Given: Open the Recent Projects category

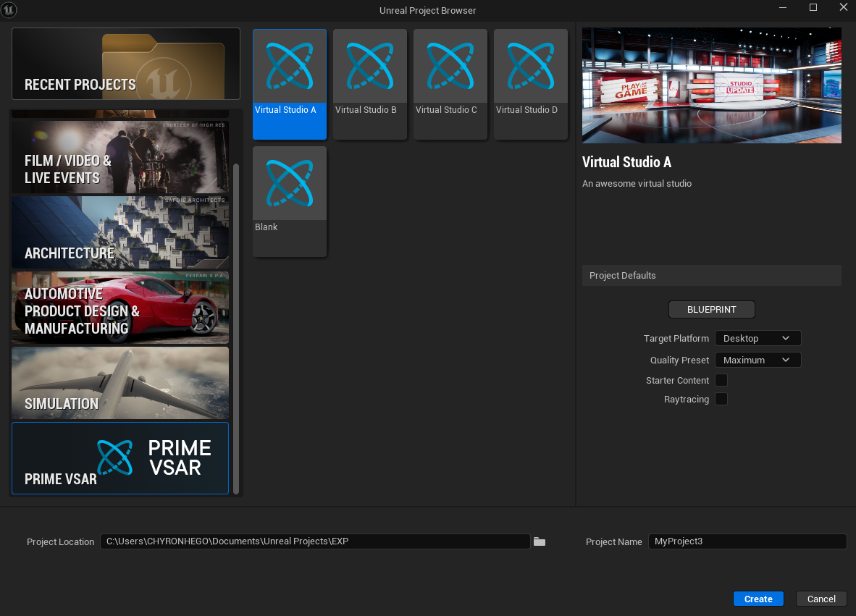Looking at the screenshot, I should click(x=126, y=64).
